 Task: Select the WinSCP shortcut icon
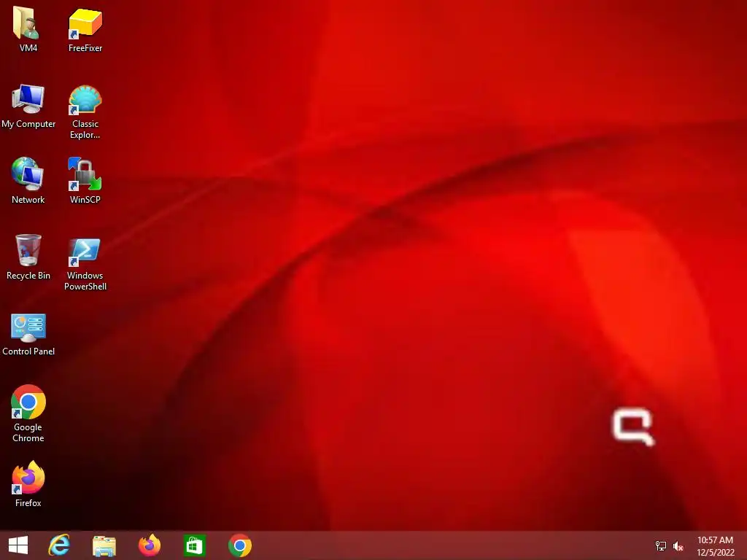pos(85,174)
